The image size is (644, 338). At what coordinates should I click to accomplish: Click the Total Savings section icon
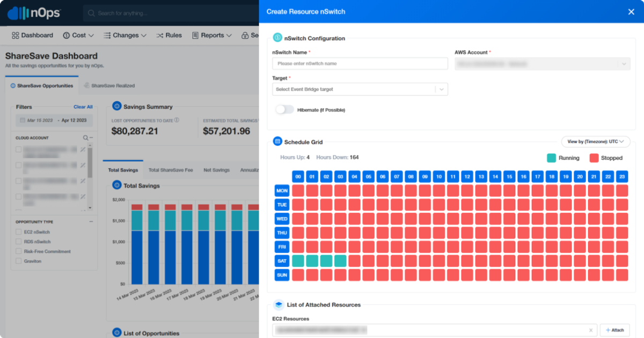[116, 185]
